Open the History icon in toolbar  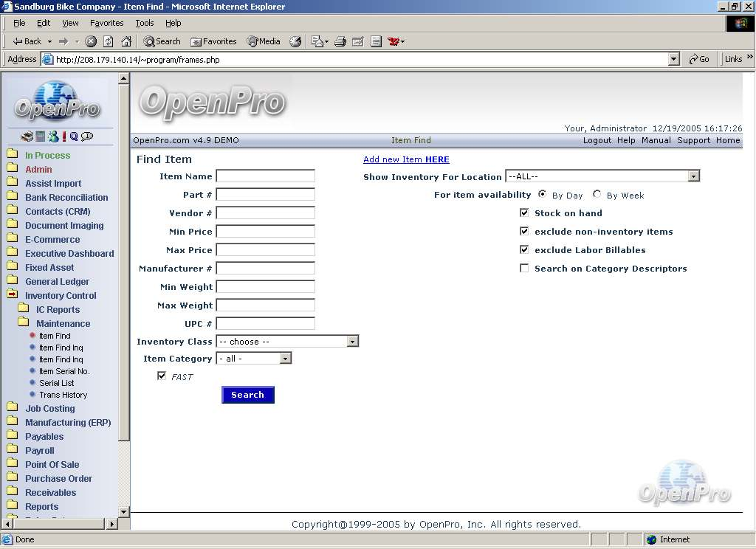coord(295,41)
